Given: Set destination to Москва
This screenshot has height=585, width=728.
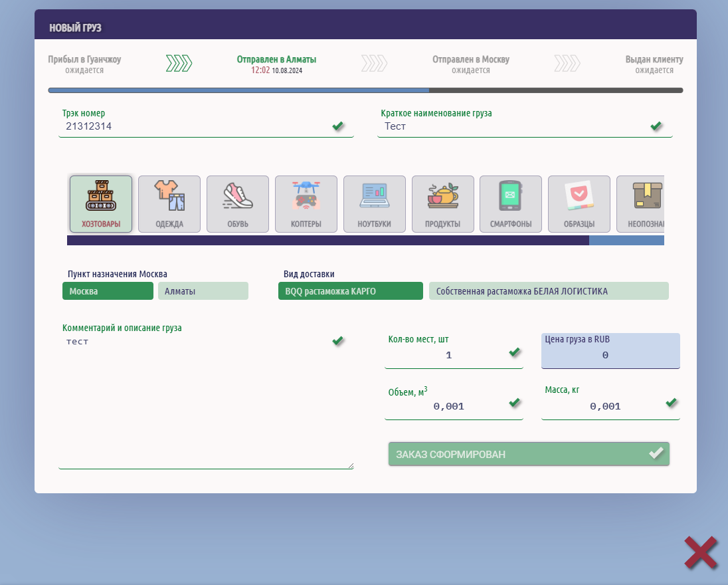Looking at the screenshot, I should (108, 291).
